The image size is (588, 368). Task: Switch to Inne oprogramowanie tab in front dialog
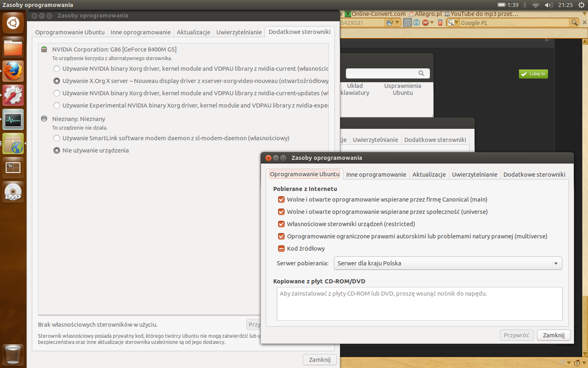[x=376, y=175]
